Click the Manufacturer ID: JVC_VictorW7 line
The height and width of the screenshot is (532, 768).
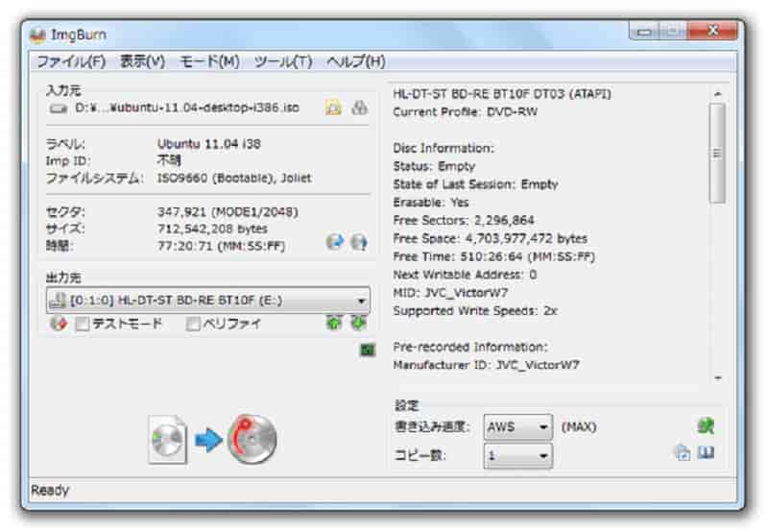486,365
